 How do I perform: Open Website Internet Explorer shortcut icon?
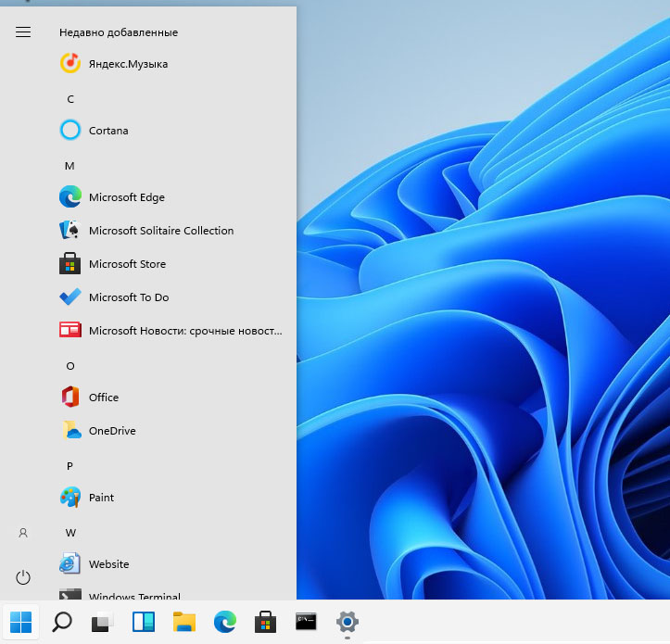[70, 563]
